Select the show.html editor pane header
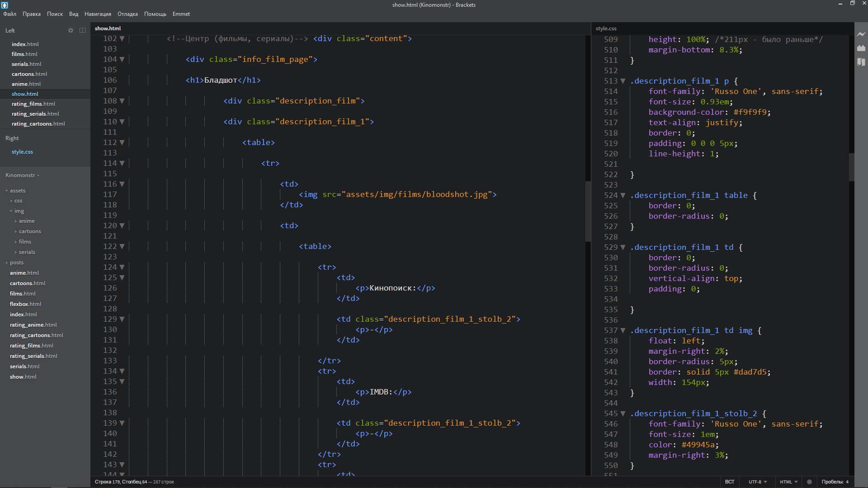Screen dimensions: 868x488 (x=108, y=28)
